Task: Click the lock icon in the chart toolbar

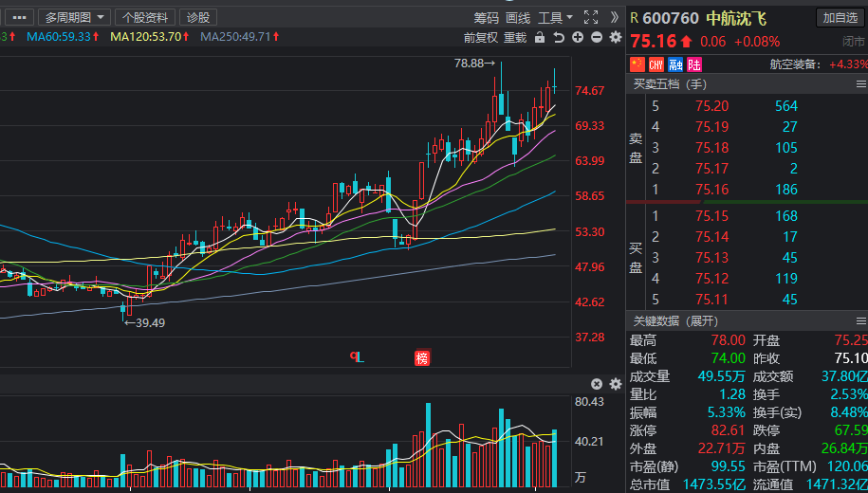Action: coord(540,38)
